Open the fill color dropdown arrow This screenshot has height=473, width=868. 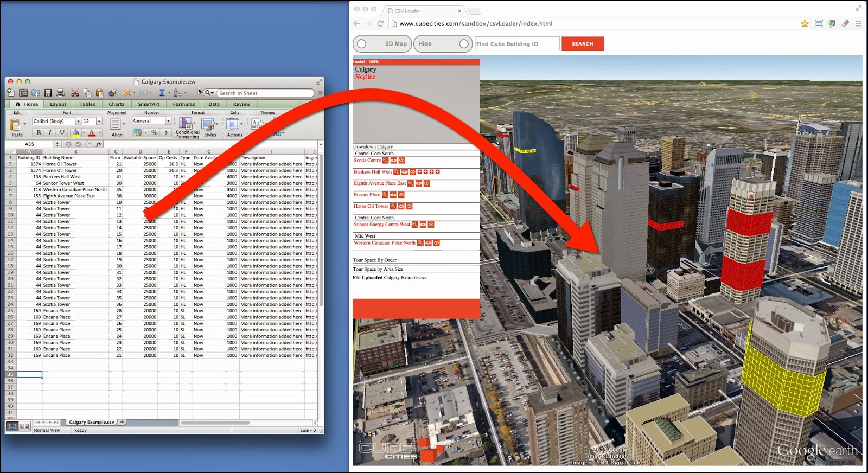[84, 133]
